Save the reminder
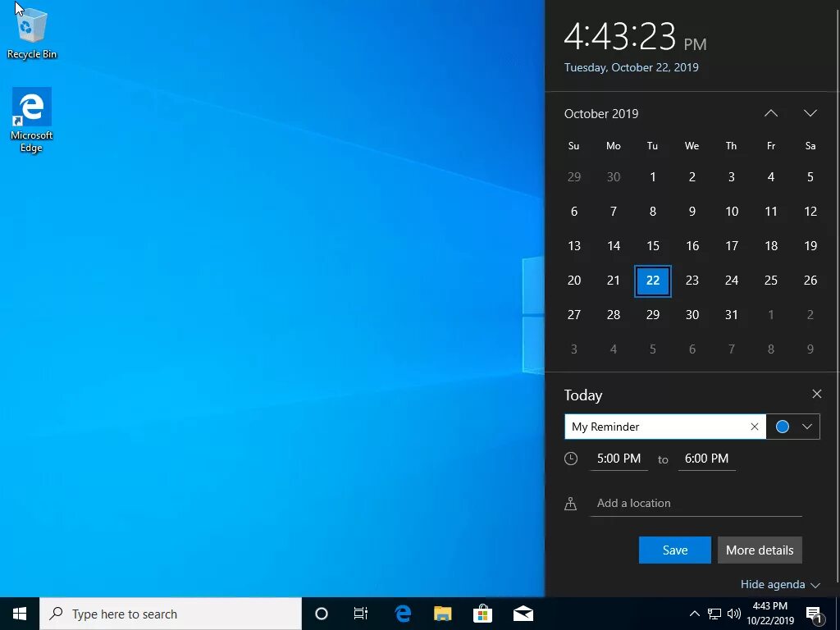The width and height of the screenshot is (840, 630). point(674,550)
